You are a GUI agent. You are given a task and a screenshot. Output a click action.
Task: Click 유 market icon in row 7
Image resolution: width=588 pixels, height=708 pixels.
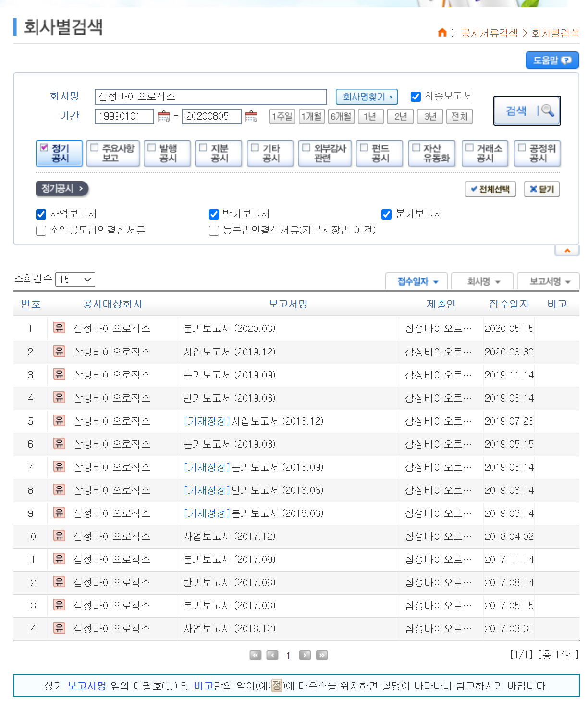tap(59, 467)
